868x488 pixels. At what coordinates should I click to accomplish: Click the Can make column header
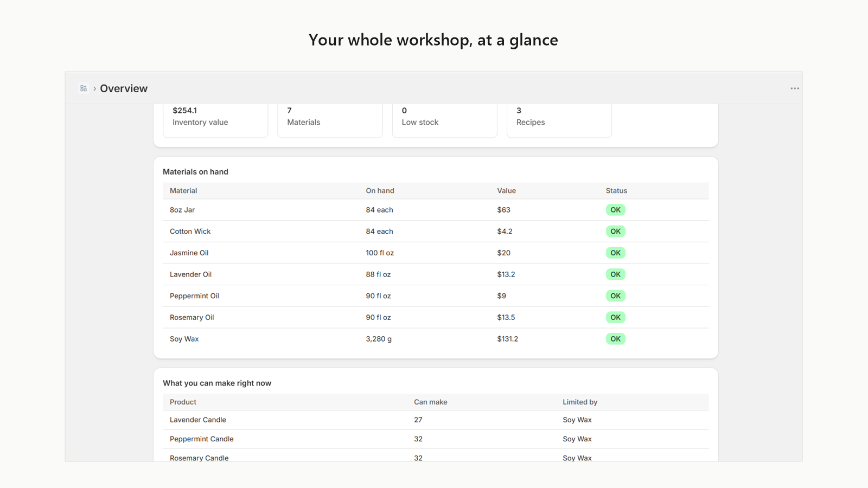point(430,402)
